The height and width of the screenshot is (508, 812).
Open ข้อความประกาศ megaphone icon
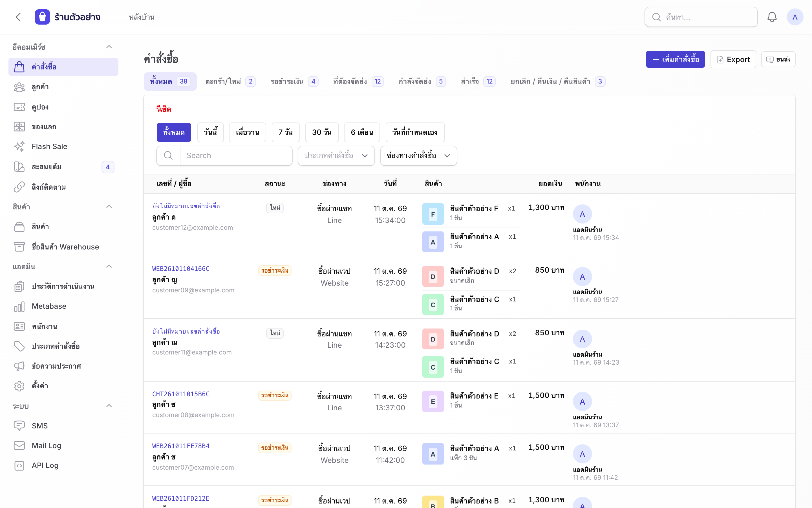19,366
